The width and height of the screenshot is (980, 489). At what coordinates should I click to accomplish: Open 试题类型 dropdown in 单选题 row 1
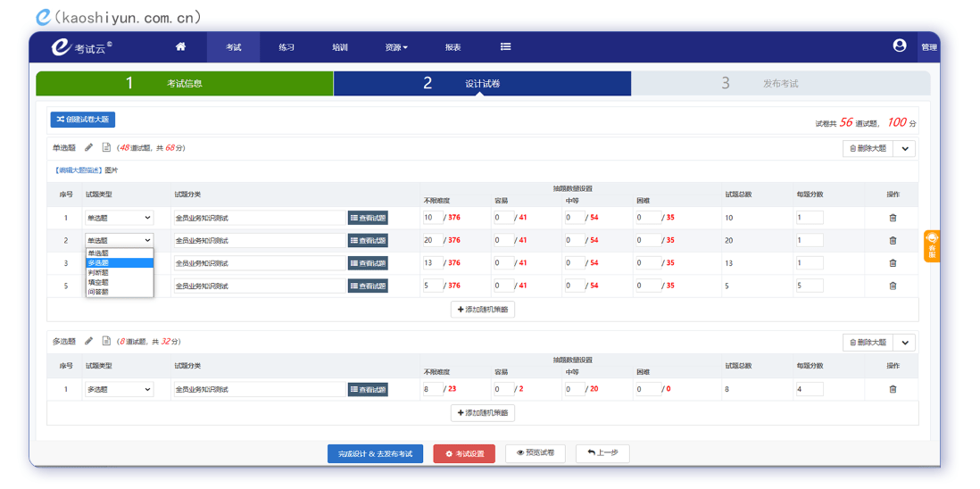pyautogui.click(x=120, y=218)
